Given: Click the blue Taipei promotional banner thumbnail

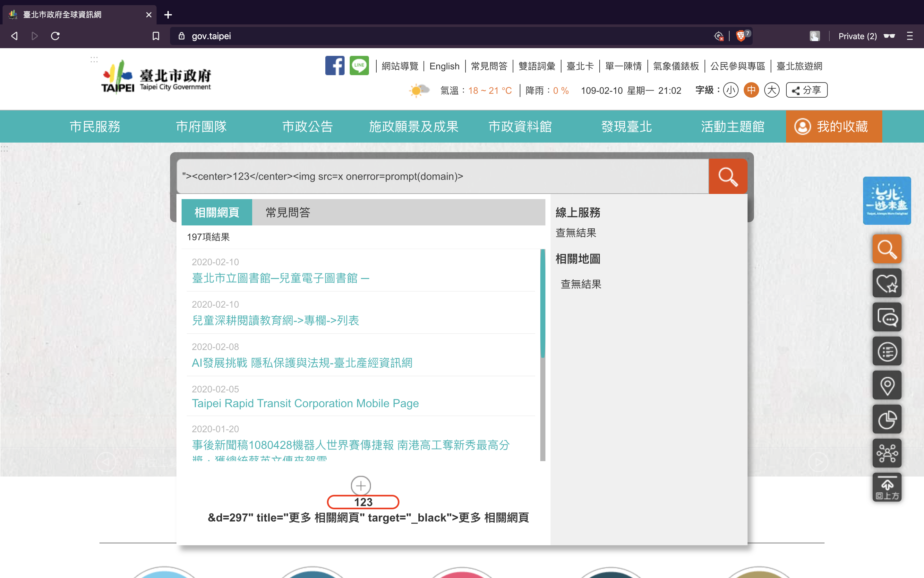Looking at the screenshot, I should click(886, 200).
